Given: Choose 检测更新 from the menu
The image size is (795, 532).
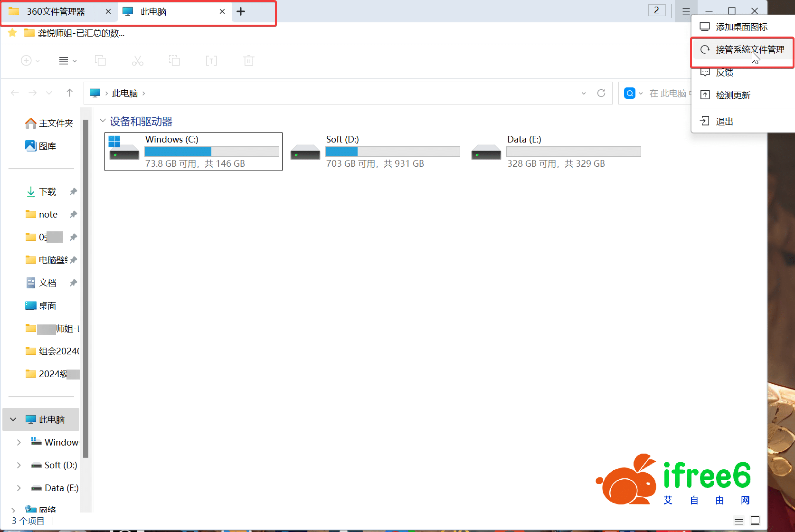Looking at the screenshot, I should click(x=733, y=95).
